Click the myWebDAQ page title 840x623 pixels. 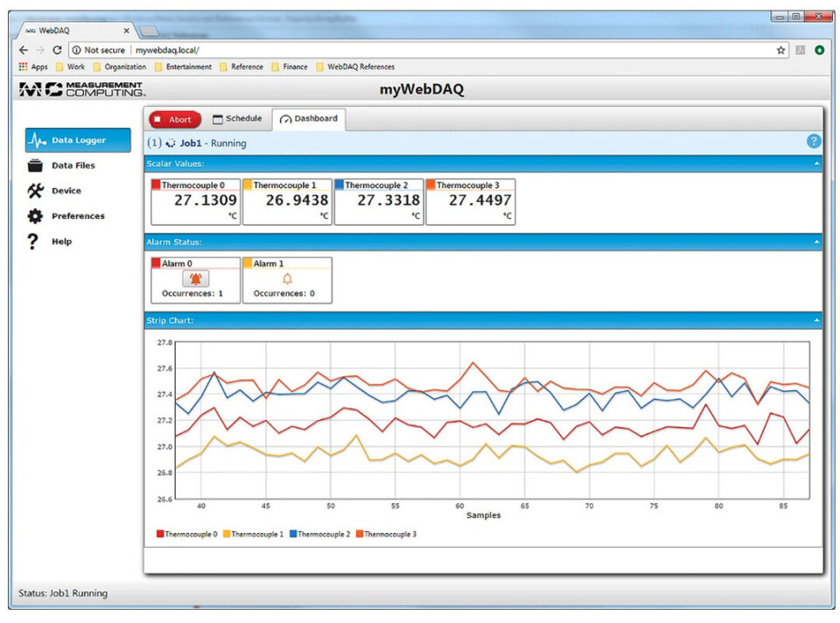pos(422,89)
